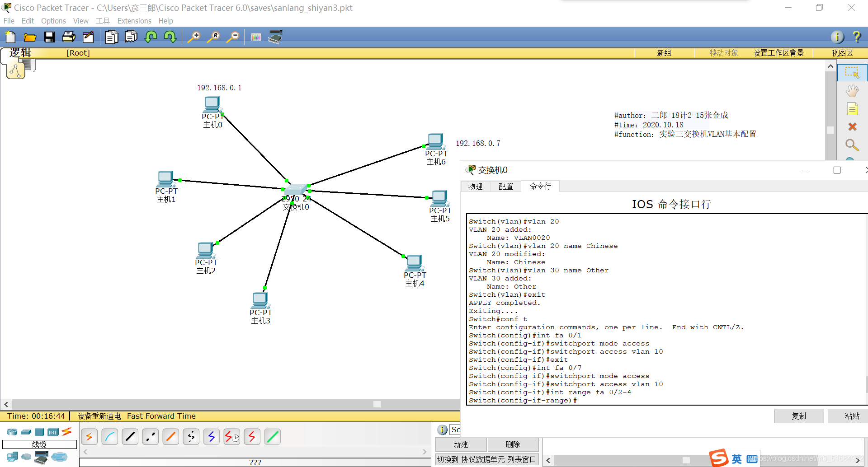Zoom out with the minus magnifier
868x467 pixels.
click(x=233, y=37)
